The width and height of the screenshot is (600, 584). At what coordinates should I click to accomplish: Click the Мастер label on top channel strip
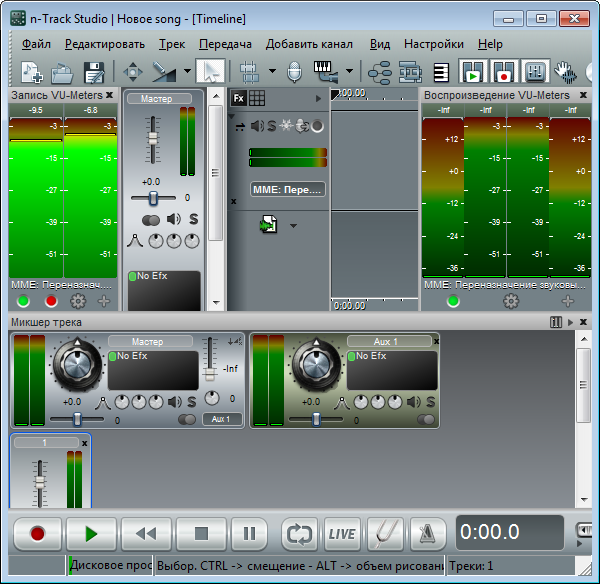[156, 99]
